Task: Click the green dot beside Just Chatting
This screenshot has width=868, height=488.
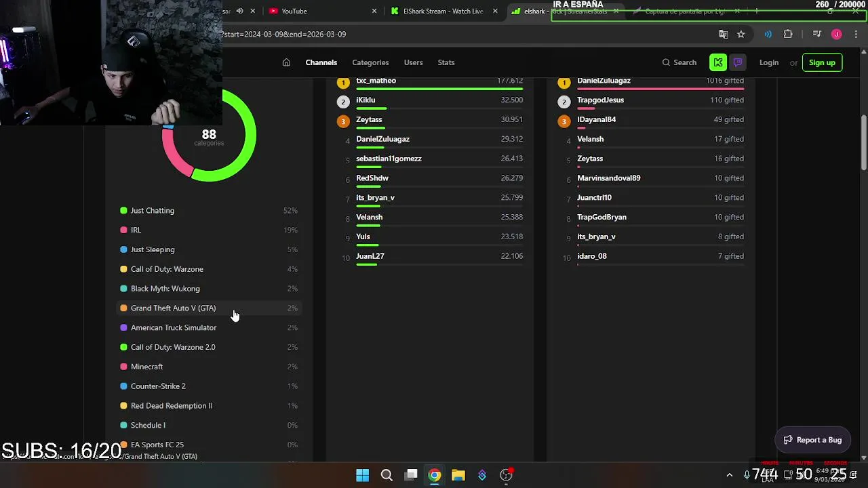Action: coord(123,211)
